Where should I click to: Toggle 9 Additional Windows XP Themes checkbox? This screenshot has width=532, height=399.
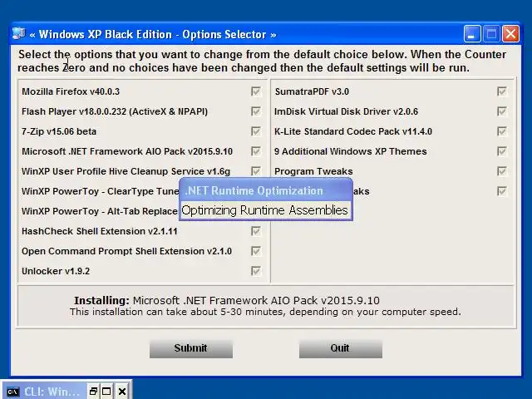click(x=502, y=151)
